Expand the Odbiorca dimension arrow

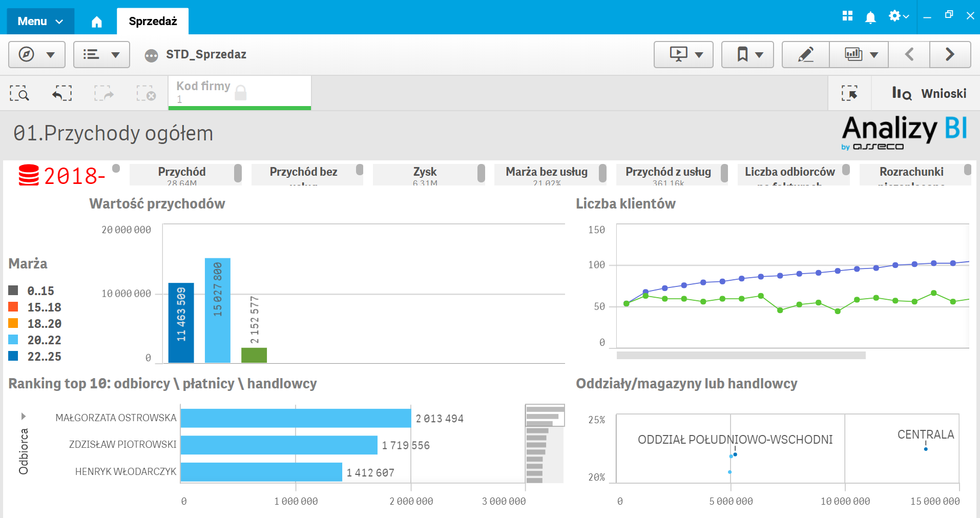(23, 416)
